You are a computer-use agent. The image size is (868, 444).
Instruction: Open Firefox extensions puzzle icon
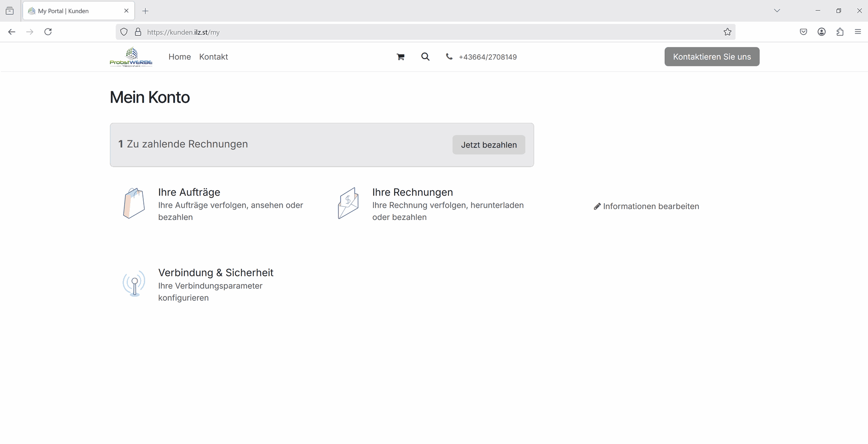[x=840, y=32]
